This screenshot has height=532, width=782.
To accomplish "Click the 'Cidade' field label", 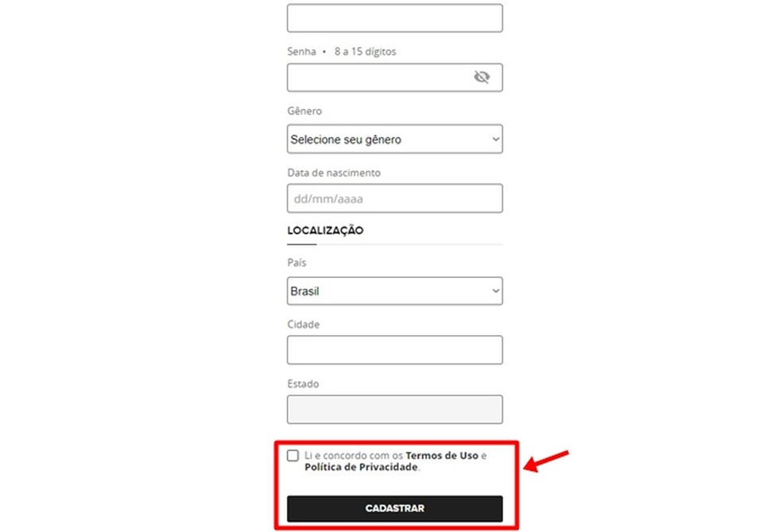I will 304,324.
